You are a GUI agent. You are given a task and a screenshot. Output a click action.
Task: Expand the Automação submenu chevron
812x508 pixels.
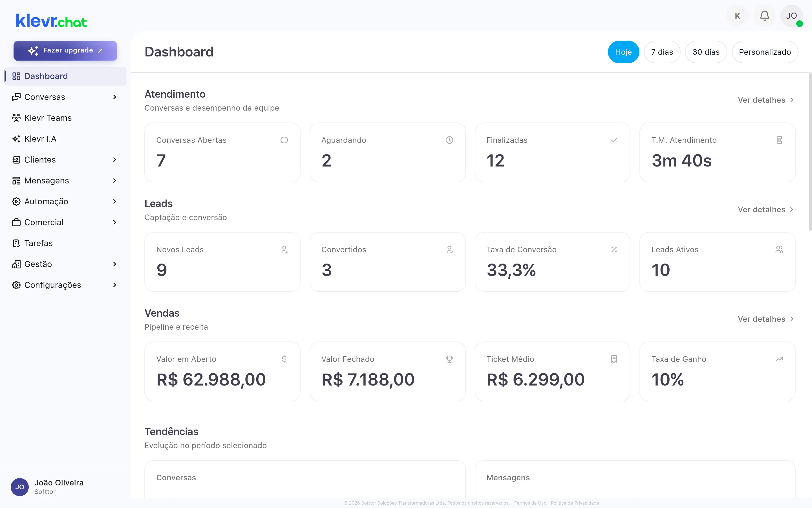click(114, 202)
